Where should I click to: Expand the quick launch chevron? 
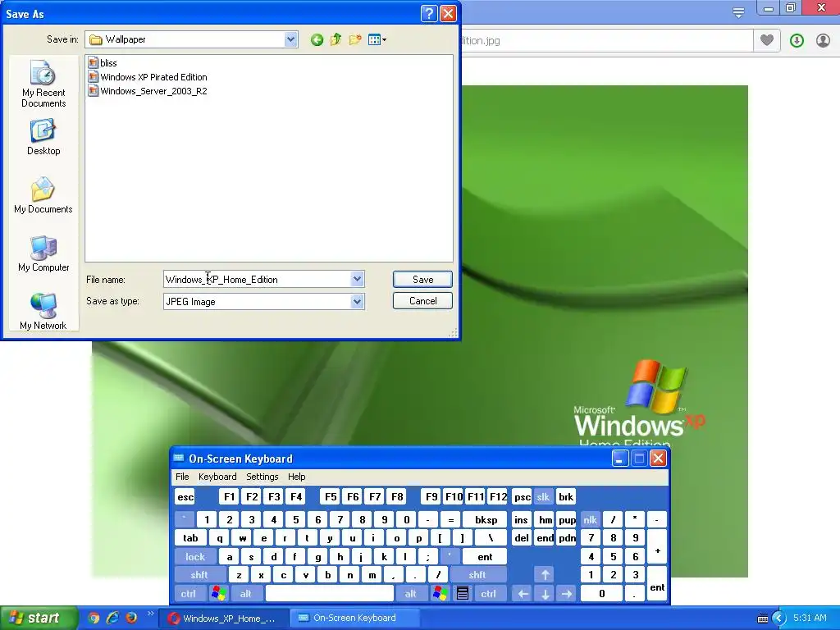[151, 614]
